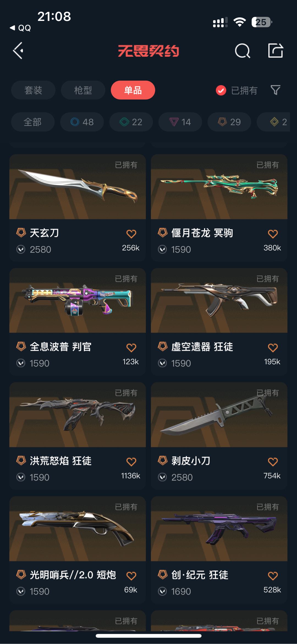297x644 pixels.
Task: Favorite 剥皮小刀 via heart icon
Action: (273, 461)
